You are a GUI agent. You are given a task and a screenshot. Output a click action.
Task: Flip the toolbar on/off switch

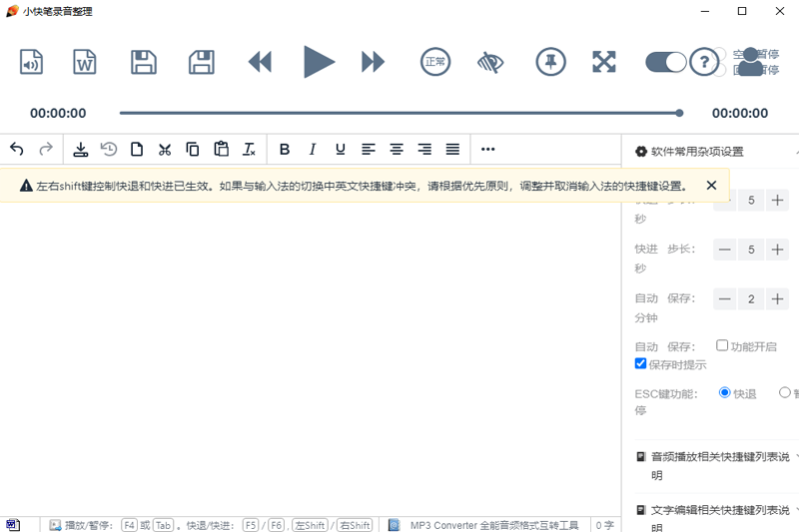coord(666,62)
